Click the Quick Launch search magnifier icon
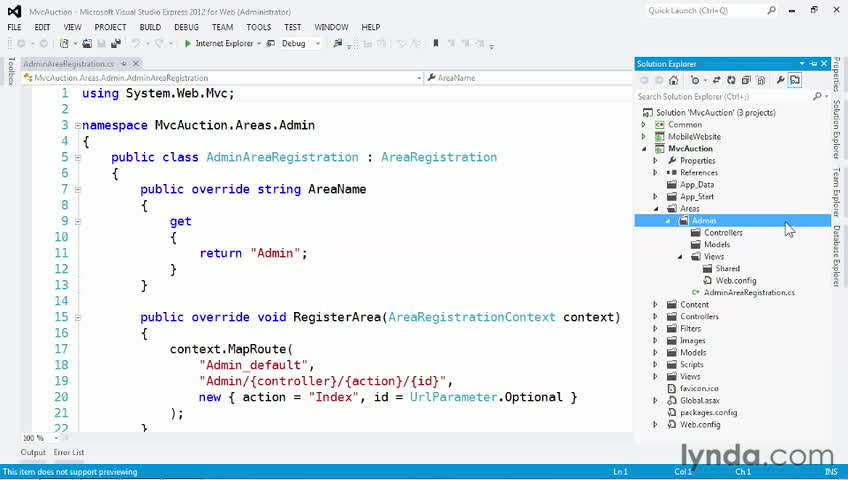This screenshot has height=480, width=848. click(772, 10)
